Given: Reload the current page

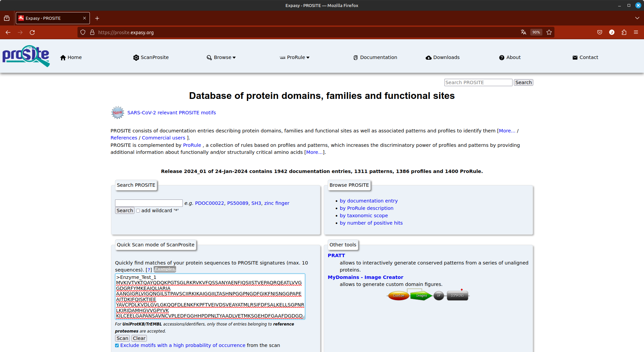Looking at the screenshot, I should pyautogui.click(x=32, y=32).
